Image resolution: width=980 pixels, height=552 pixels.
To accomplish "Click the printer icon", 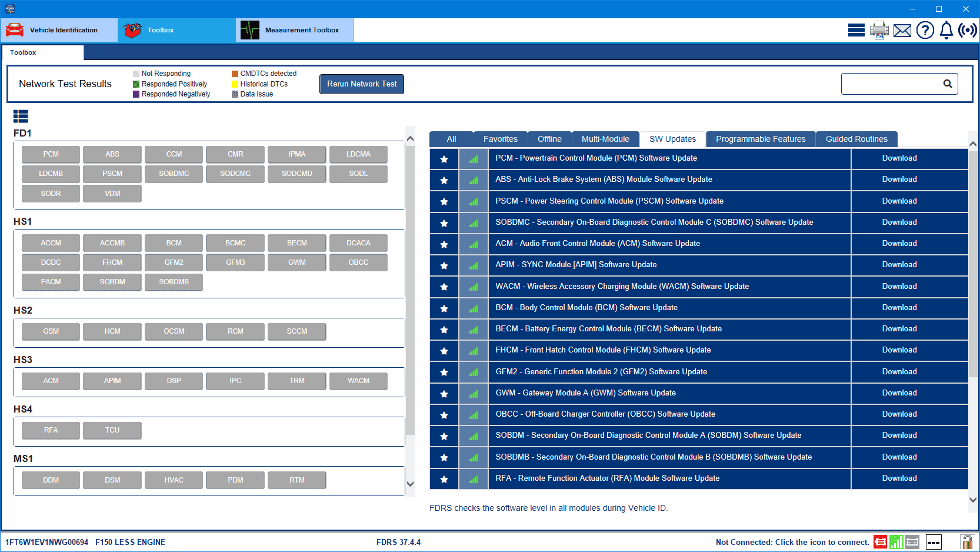I will [x=879, y=30].
